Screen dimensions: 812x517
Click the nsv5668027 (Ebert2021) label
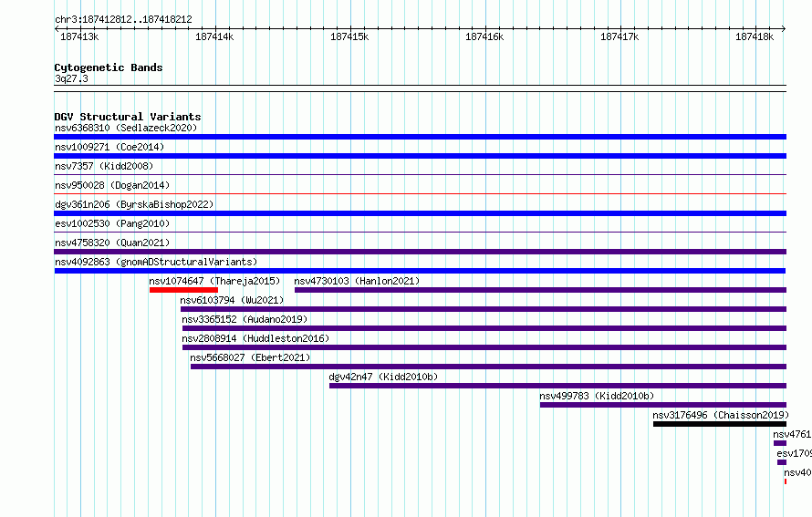(x=250, y=357)
